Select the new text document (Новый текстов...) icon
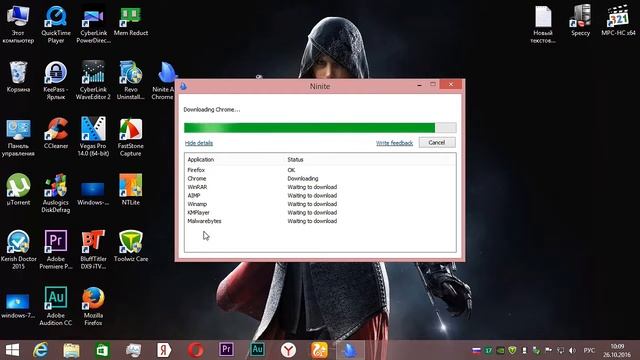Screen dimensions: 640x360 tap(543, 24)
